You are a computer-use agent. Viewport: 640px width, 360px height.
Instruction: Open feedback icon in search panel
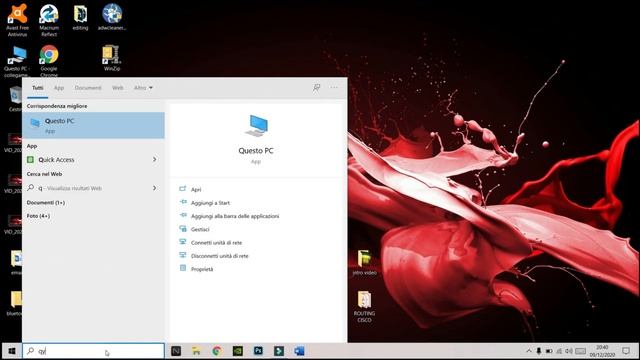tap(316, 87)
